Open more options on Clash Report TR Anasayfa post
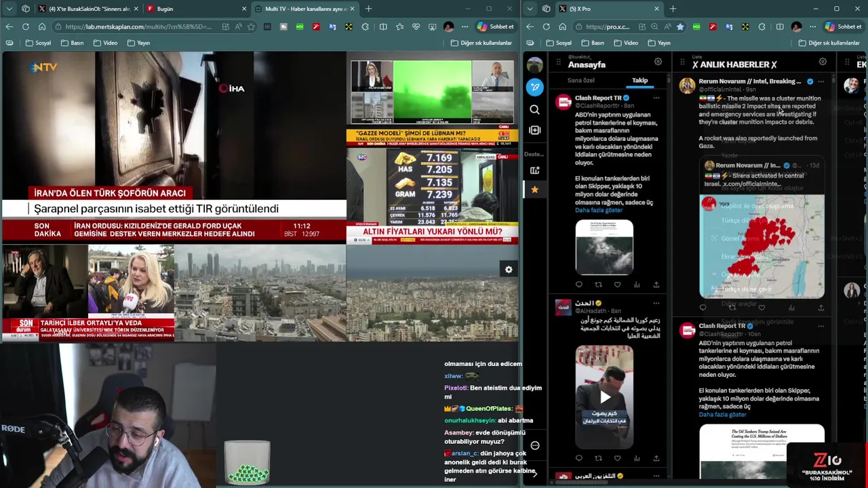Viewport: 868px width, 488px height. (x=656, y=98)
